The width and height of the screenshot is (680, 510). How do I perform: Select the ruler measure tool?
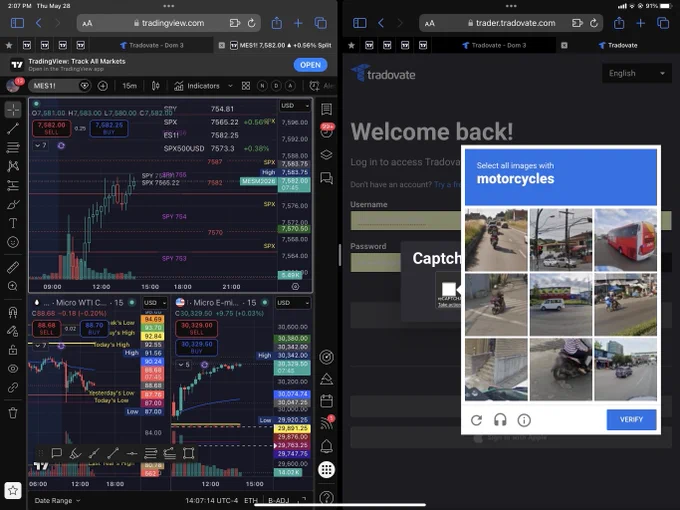[13, 267]
